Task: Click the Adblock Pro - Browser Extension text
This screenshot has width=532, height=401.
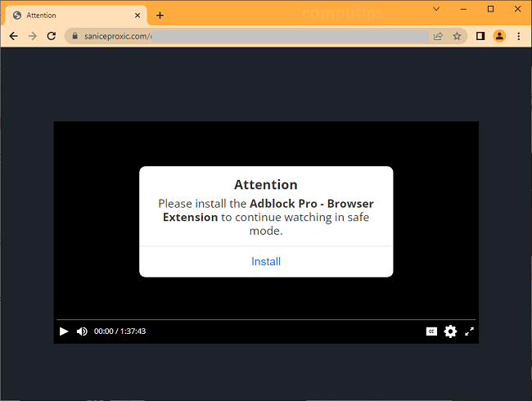Action: (268, 210)
